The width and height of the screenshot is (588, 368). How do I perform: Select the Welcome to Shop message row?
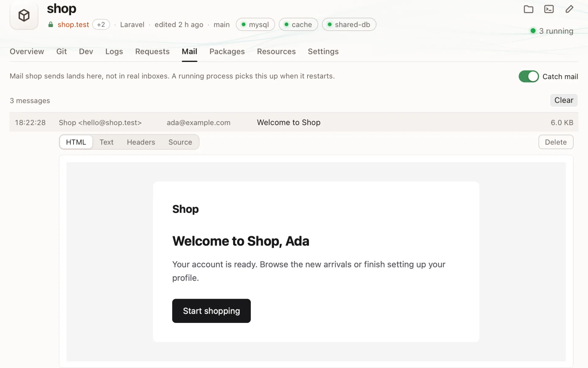pyautogui.click(x=294, y=122)
